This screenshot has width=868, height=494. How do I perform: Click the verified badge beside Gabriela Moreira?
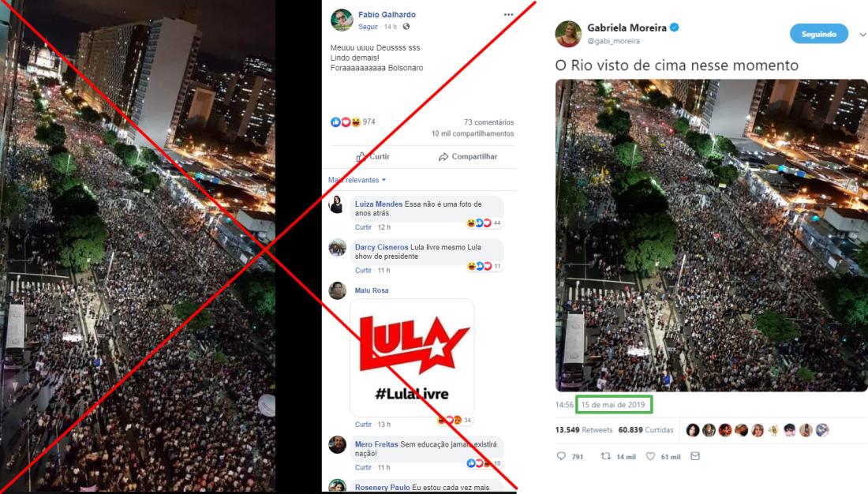674,27
